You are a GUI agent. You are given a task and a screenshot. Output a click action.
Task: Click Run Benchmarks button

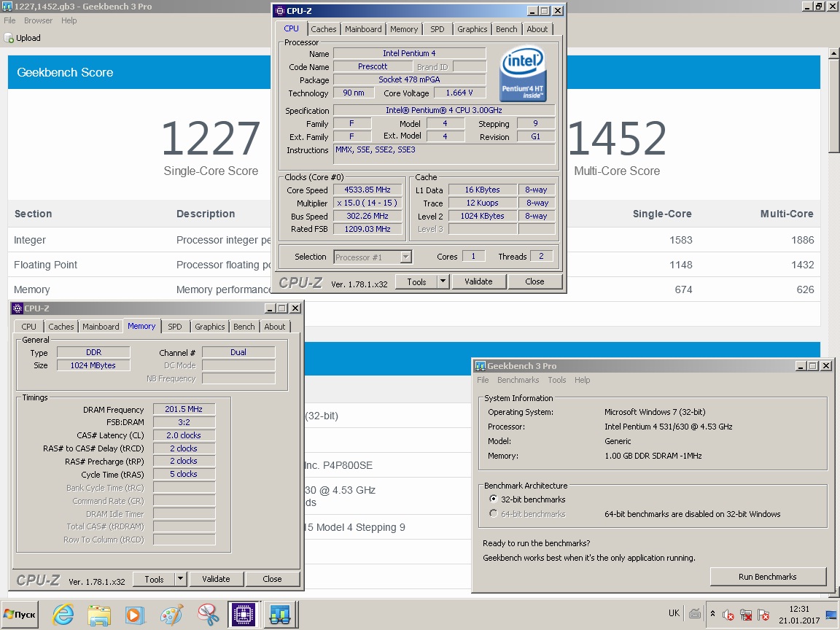coord(767,577)
